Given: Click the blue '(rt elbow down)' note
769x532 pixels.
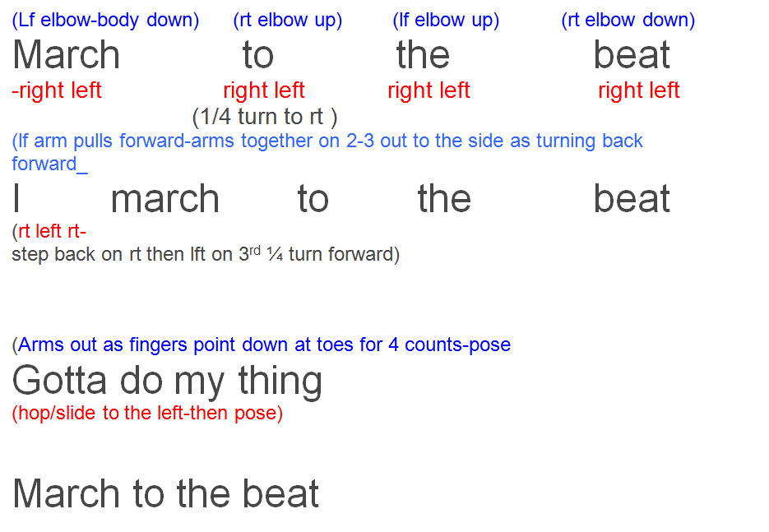Looking at the screenshot, I should [x=628, y=21].
